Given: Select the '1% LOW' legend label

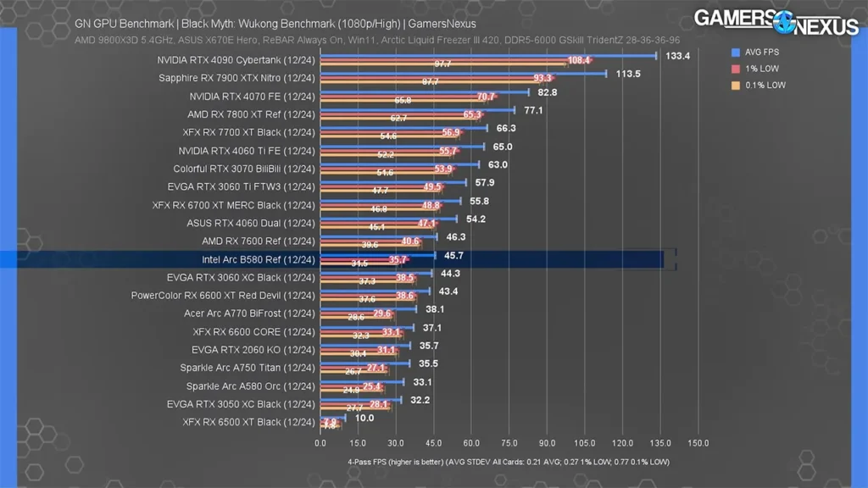Looking at the screenshot, I should pyautogui.click(x=762, y=69).
